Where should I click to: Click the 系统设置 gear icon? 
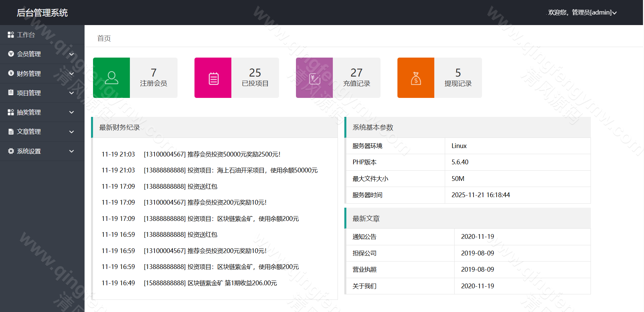pyautogui.click(x=10, y=151)
